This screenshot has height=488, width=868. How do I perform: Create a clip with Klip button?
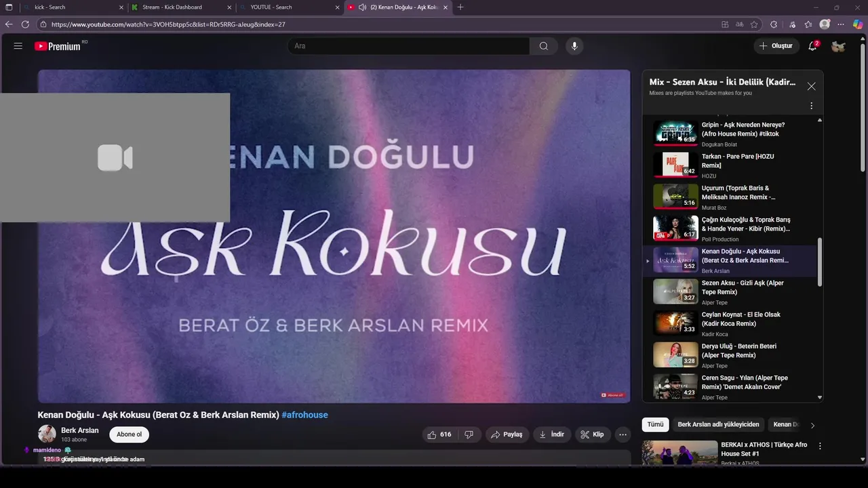click(592, 434)
